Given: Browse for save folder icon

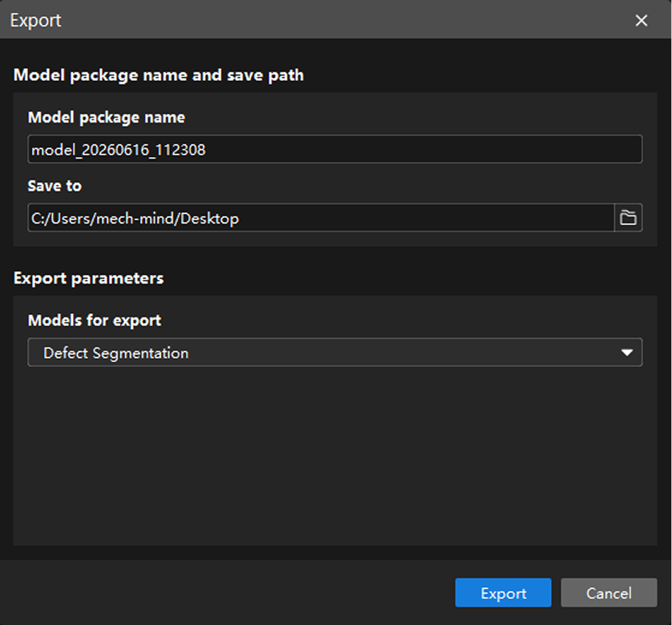Looking at the screenshot, I should [628, 218].
